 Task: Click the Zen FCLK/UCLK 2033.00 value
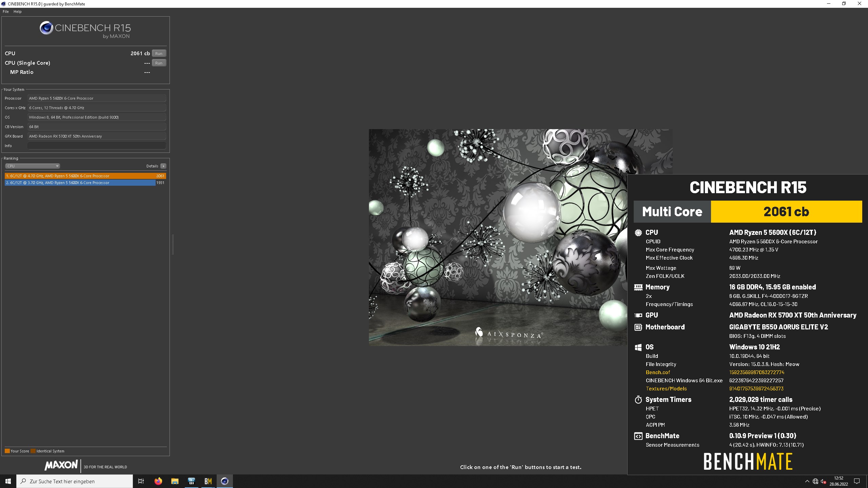[x=755, y=276]
